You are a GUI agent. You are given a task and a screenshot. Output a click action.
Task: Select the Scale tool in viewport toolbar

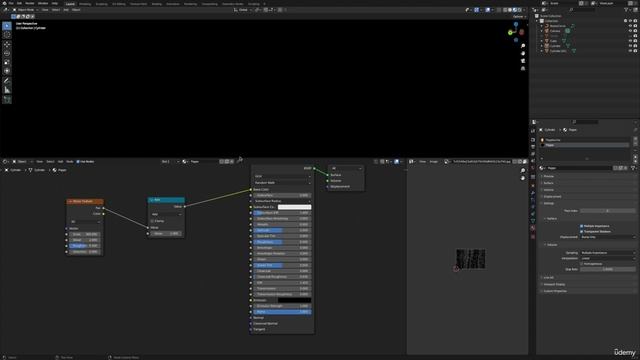[7, 62]
